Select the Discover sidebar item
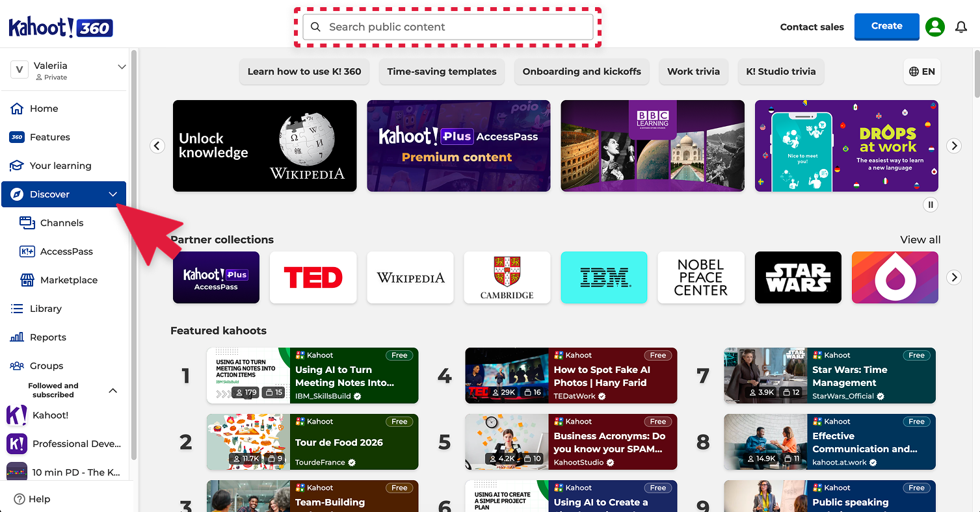The height and width of the screenshot is (512, 980). tap(64, 194)
